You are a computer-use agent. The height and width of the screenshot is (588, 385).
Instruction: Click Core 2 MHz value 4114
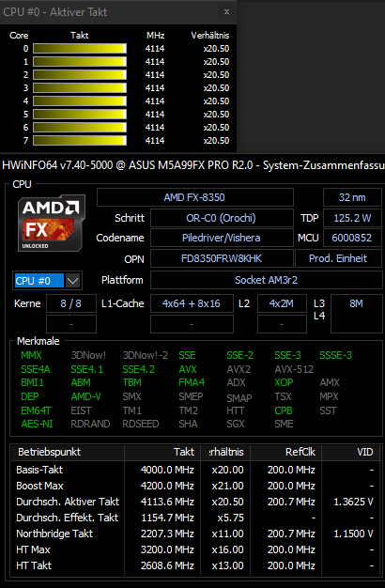(155, 74)
